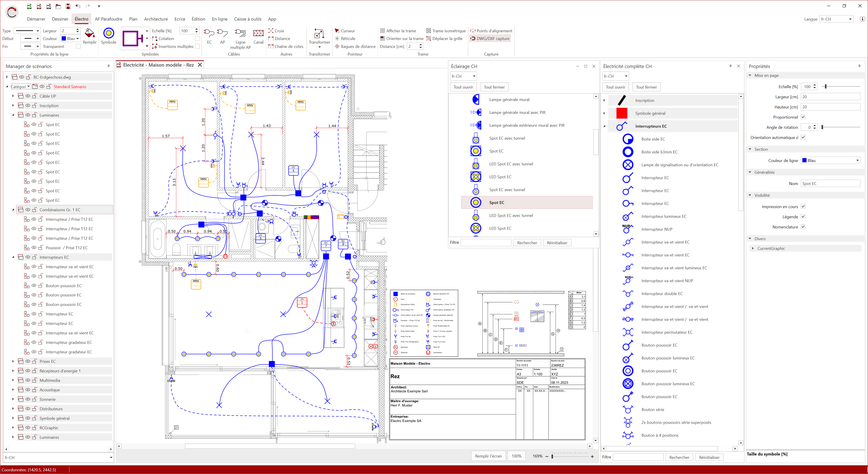
Task: Click the Remplir l'écran button
Action: click(x=488, y=456)
